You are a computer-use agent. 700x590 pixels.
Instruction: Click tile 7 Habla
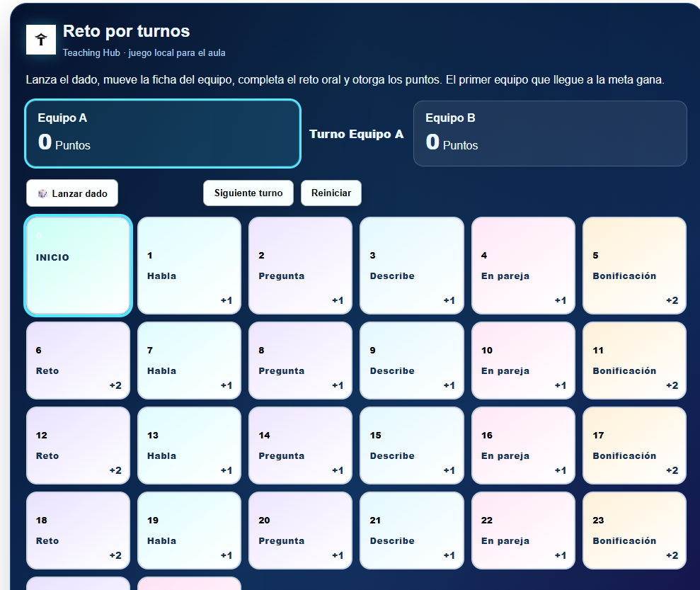(x=189, y=361)
